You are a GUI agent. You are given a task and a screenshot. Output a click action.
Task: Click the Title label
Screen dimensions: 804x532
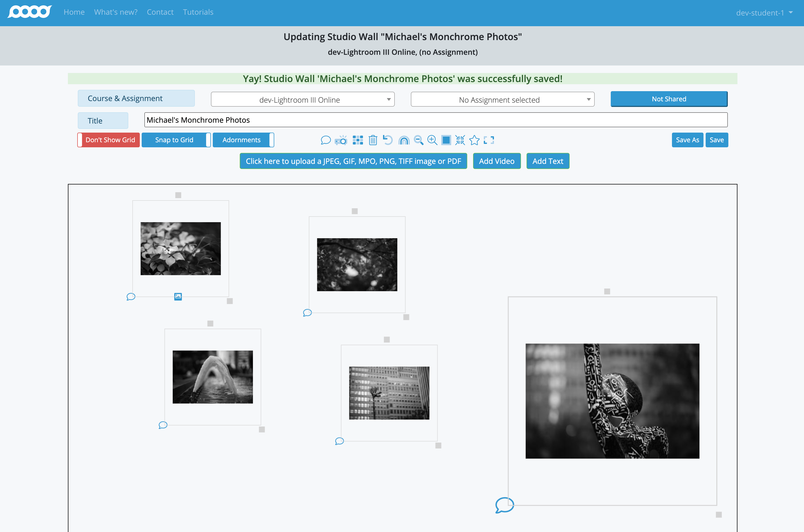[103, 121]
